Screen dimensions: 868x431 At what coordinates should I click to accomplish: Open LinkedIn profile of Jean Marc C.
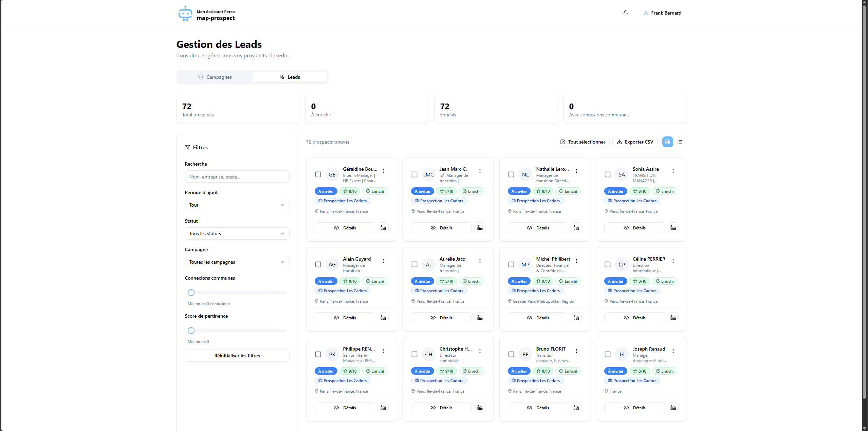tap(480, 228)
